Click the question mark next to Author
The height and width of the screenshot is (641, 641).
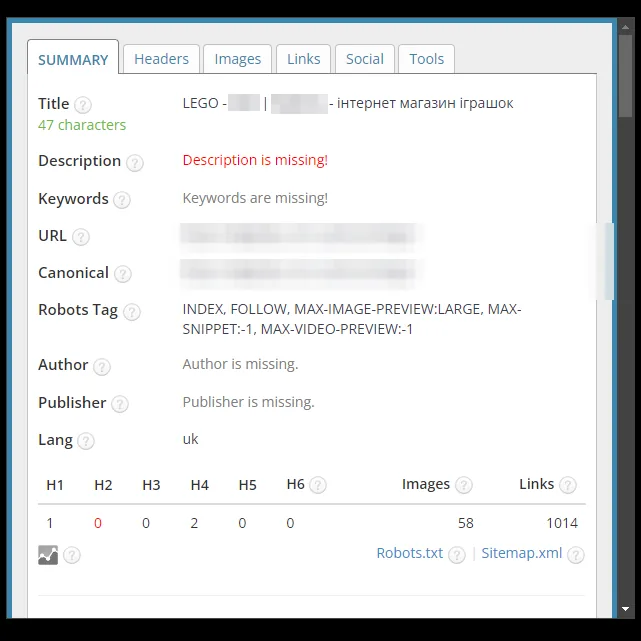(101, 366)
